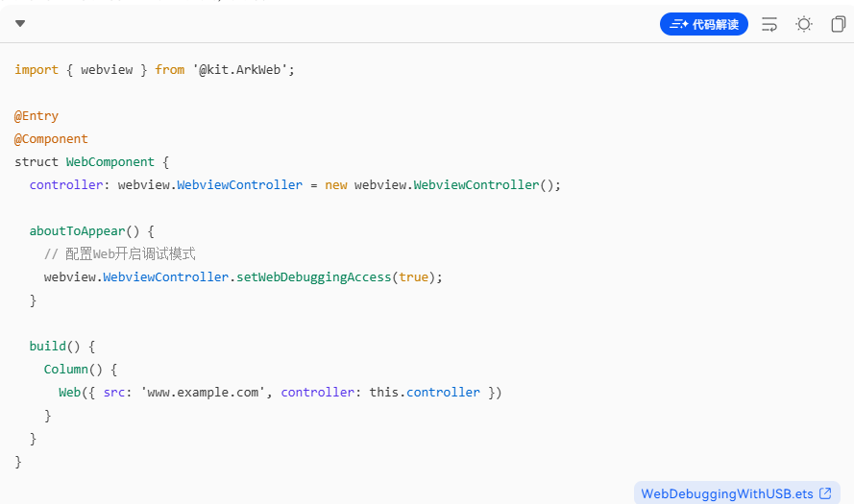Click the 代码解读 button
The height and width of the screenshot is (504, 854).
(x=704, y=25)
